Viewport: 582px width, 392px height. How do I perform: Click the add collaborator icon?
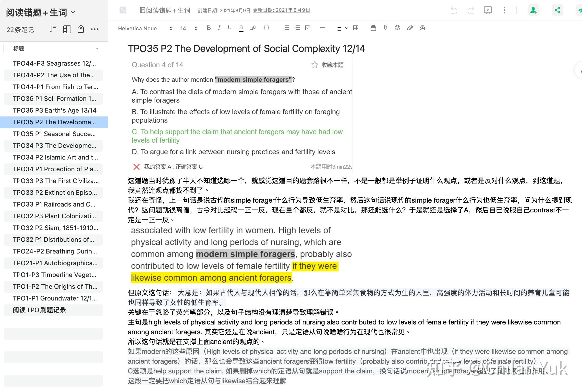coord(533,10)
